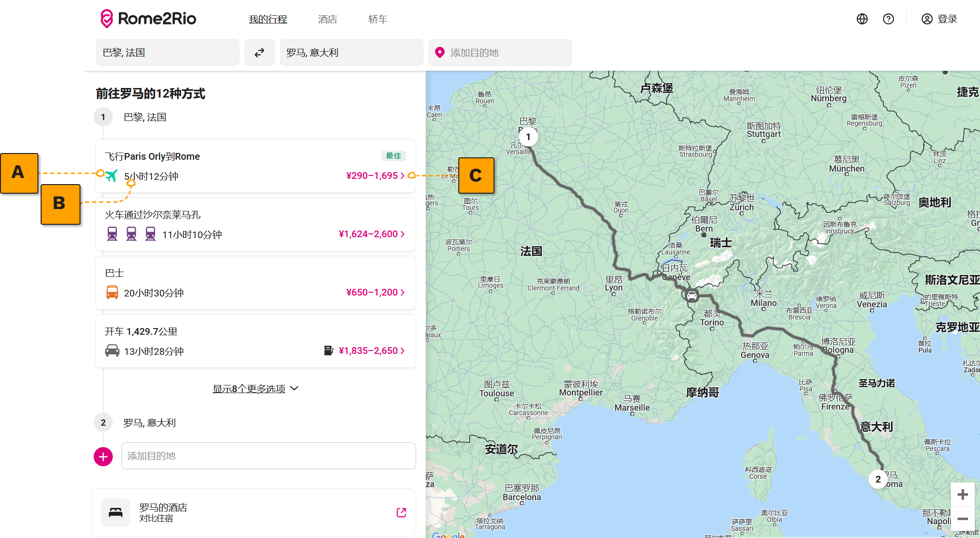
Task: Click the swap origin and destination arrows
Action: pyautogui.click(x=259, y=53)
